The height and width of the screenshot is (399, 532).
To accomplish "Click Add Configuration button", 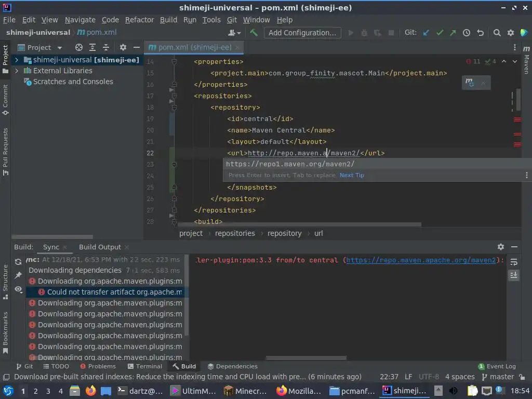I will (302, 33).
